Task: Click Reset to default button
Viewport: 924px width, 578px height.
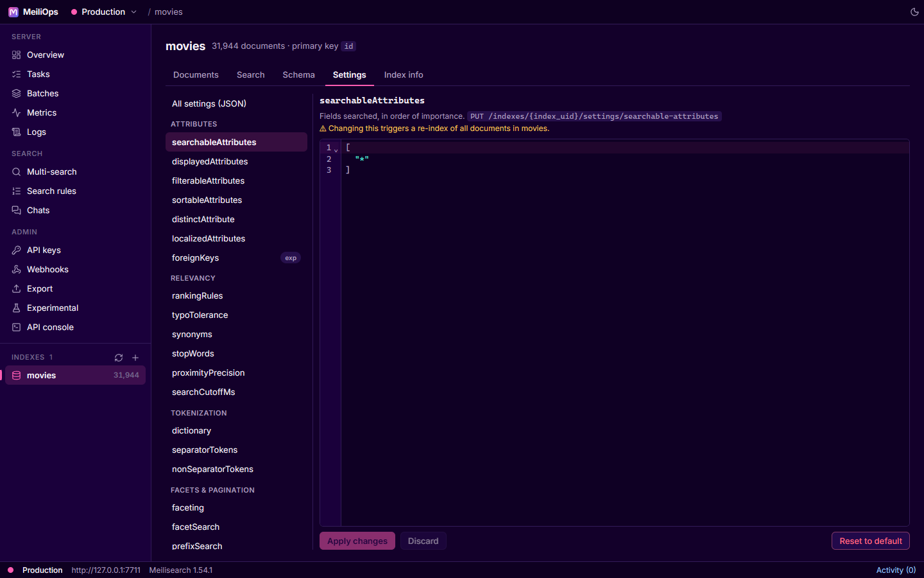Action: coord(871,541)
